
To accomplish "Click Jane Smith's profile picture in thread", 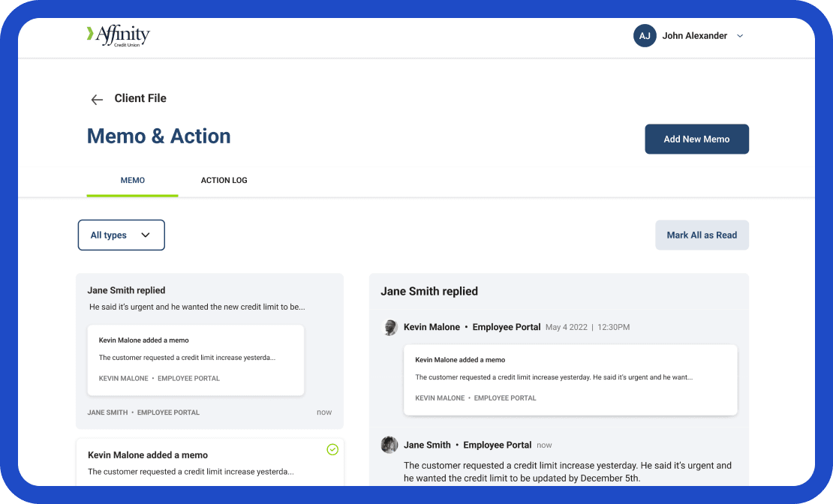I will 389,445.
